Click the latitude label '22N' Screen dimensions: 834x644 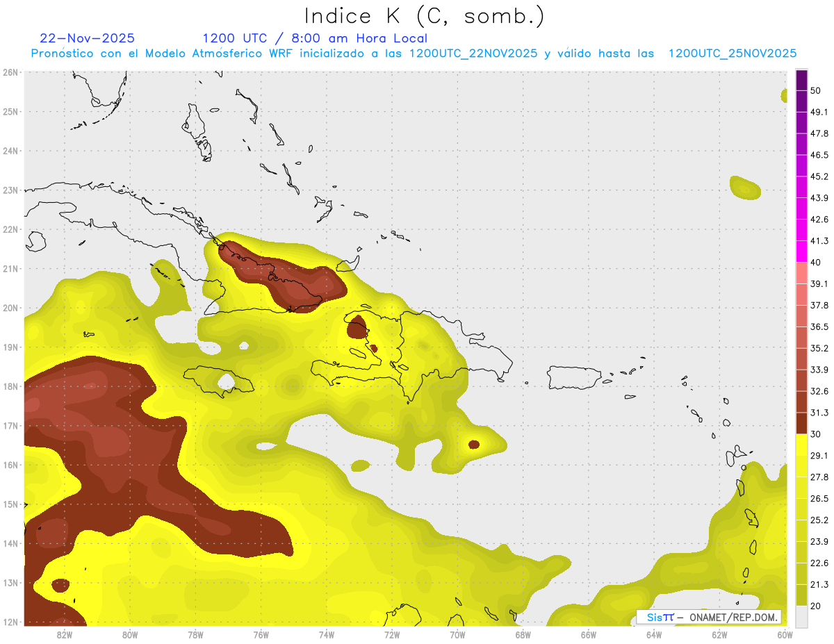[x=10, y=229]
